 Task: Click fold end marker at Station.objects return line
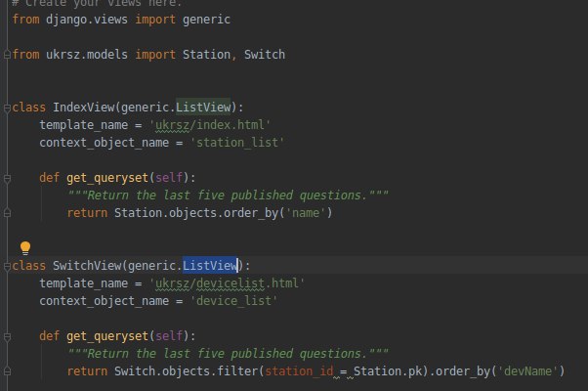pos(7,213)
